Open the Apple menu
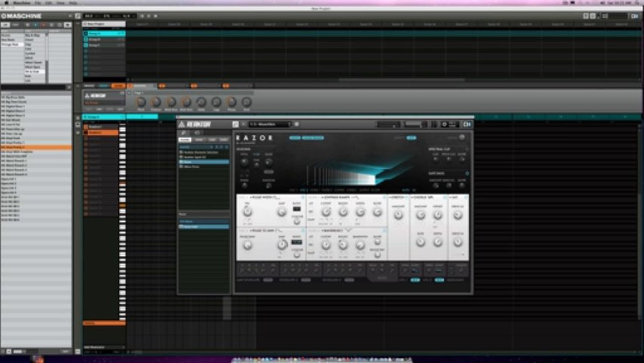 point(7,3)
